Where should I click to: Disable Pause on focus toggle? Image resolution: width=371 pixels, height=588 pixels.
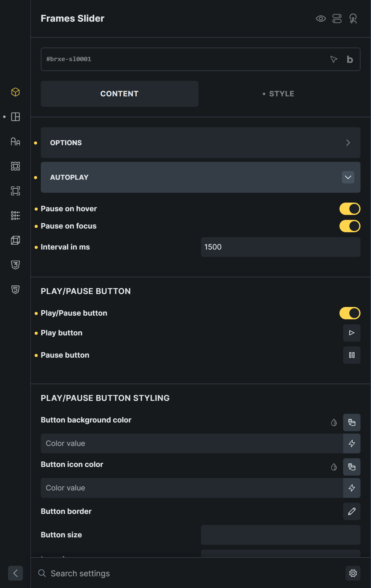click(x=350, y=226)
